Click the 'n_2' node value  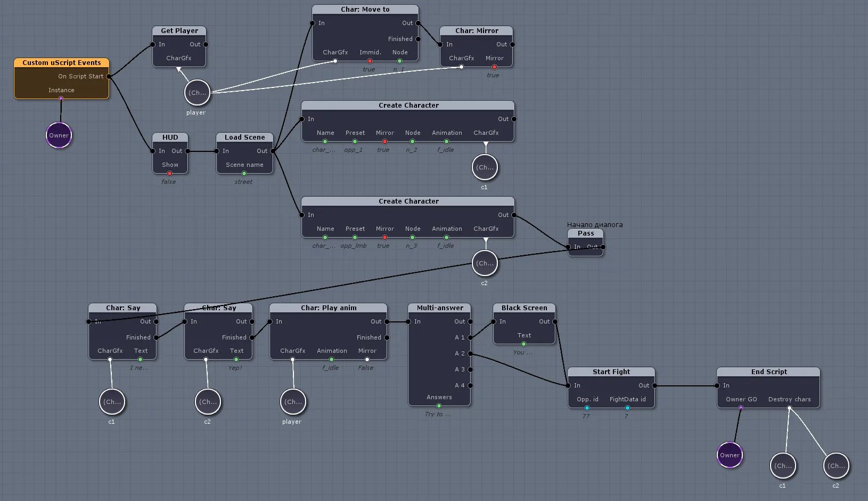click(411, 150)
